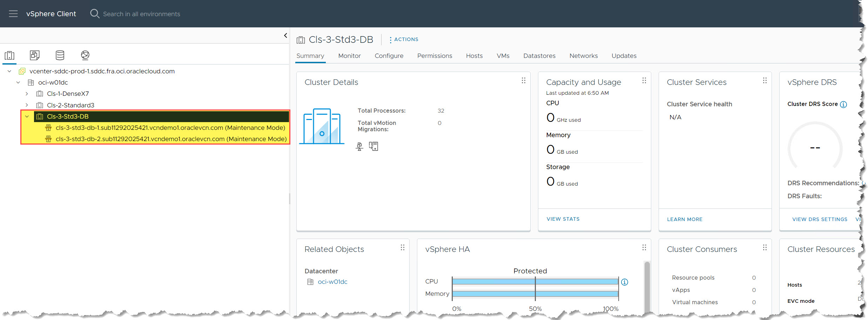The width and height of the screenshot is (868, 320).
Task: Click the CPU protected bar in vSphere HA
Action: [535, 281]
